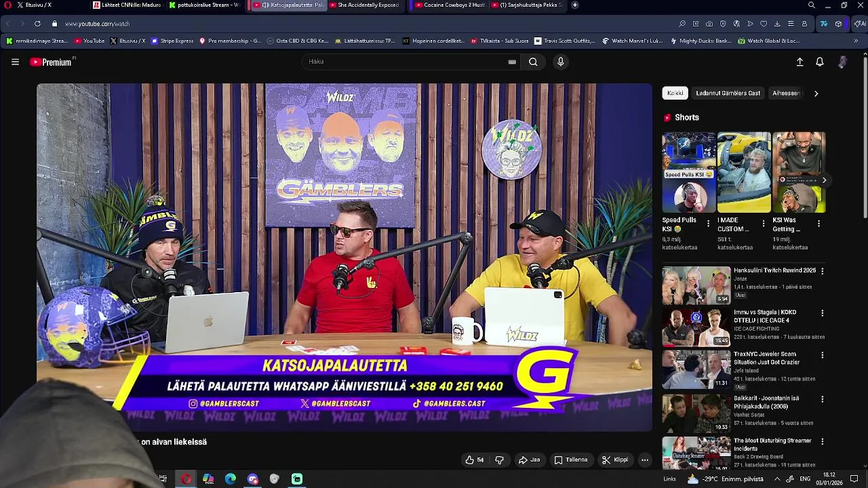Open Microsoft Edge in taskbar

click(x=231, y=479)
